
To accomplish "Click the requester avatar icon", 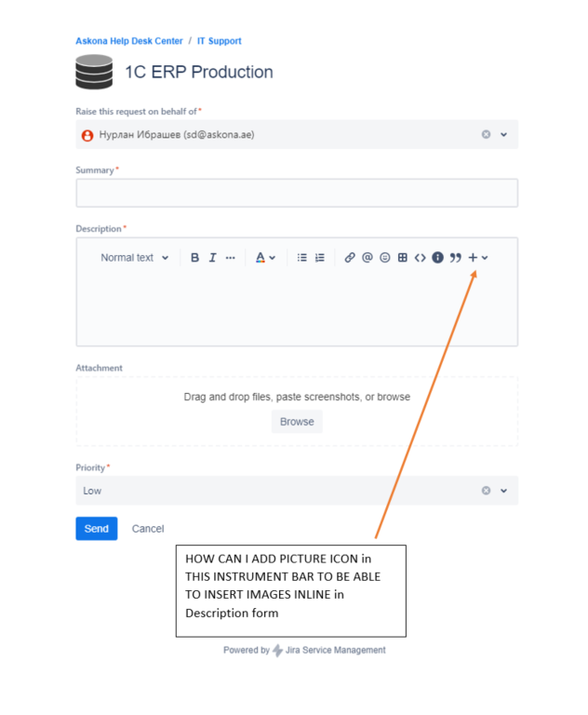I will tap(87, 135).
